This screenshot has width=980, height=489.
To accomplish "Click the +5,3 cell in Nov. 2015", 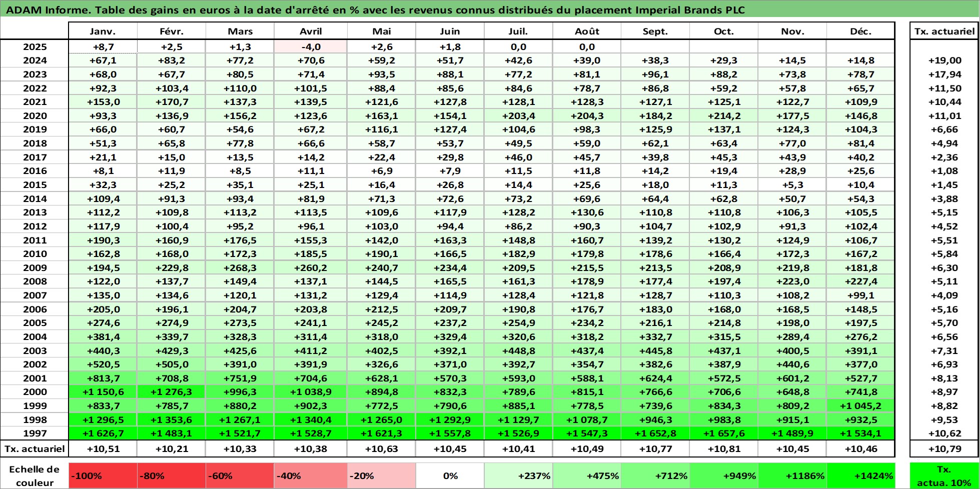I will tap(792, 185).
